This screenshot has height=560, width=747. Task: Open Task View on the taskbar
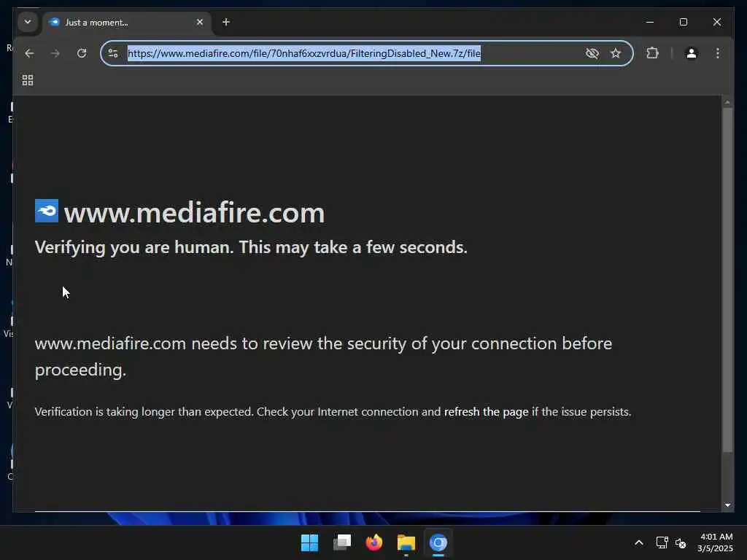(342, 542)
